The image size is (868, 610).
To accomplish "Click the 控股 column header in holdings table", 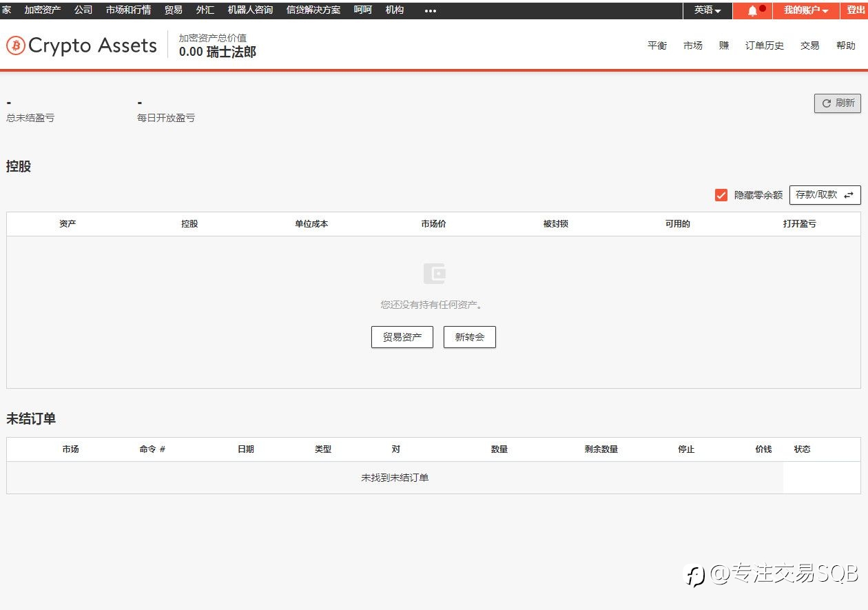I will pyautogui.click(x=189, y=224).
